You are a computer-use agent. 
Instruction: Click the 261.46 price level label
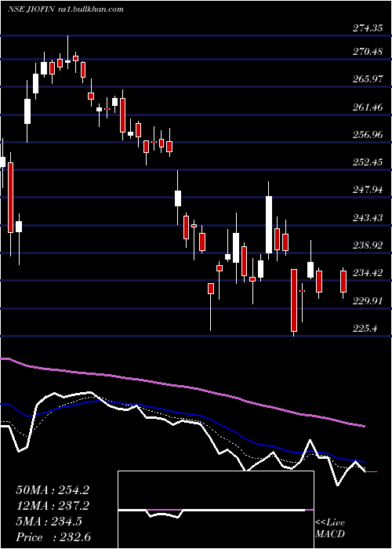click(368, 107)
